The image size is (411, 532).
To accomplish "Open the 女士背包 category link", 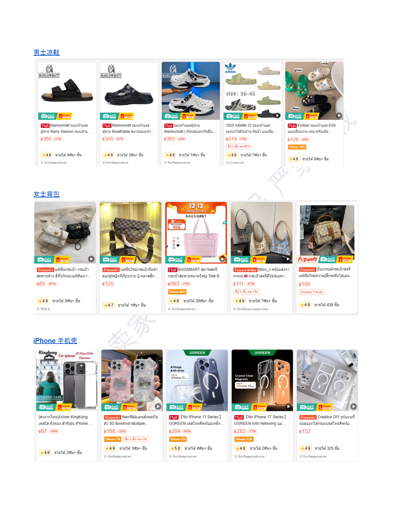I will [x=47, y=194].
